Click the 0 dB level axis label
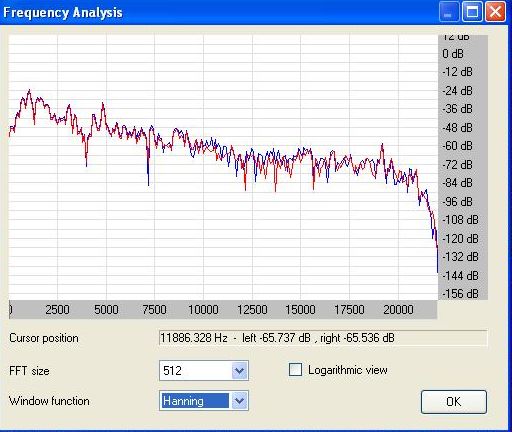 coord(453,54)
